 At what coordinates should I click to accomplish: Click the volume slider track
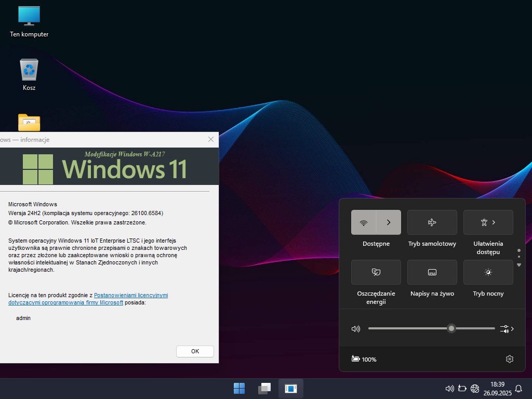(x=405, y=328)
